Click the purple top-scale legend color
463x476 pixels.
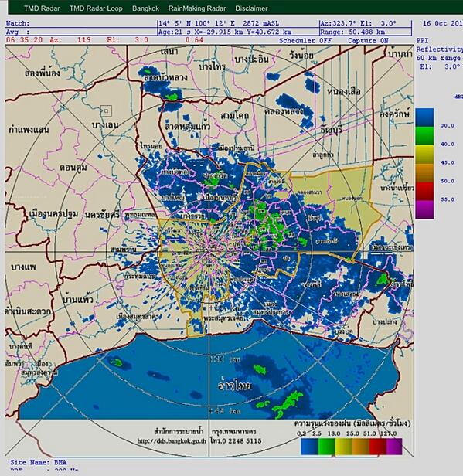(x=424, y=209)
